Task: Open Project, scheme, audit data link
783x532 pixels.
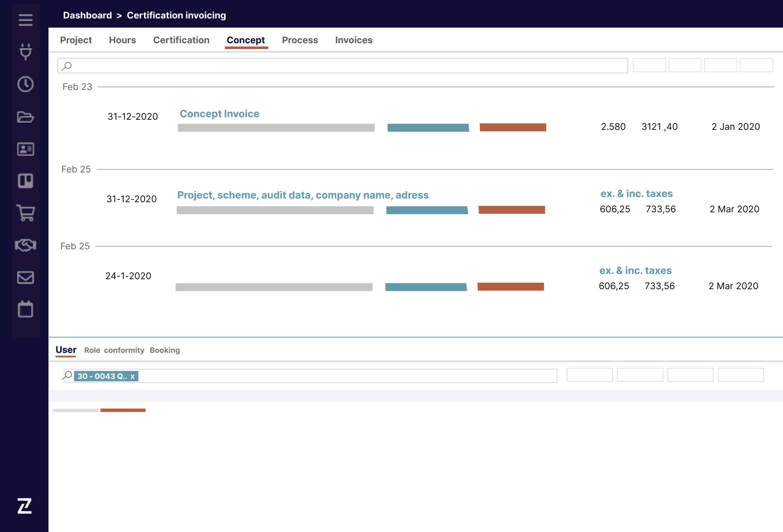Action: point(303,195)
